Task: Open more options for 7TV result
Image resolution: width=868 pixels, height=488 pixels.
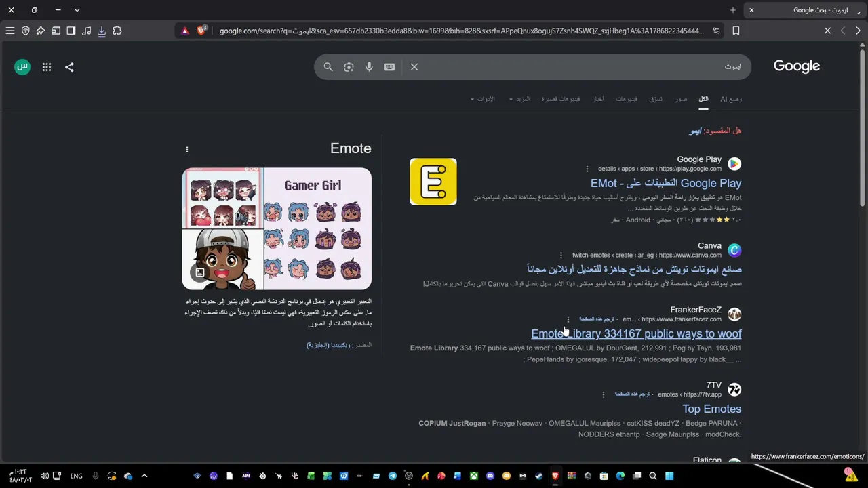Action: click(x=603, y=394)
